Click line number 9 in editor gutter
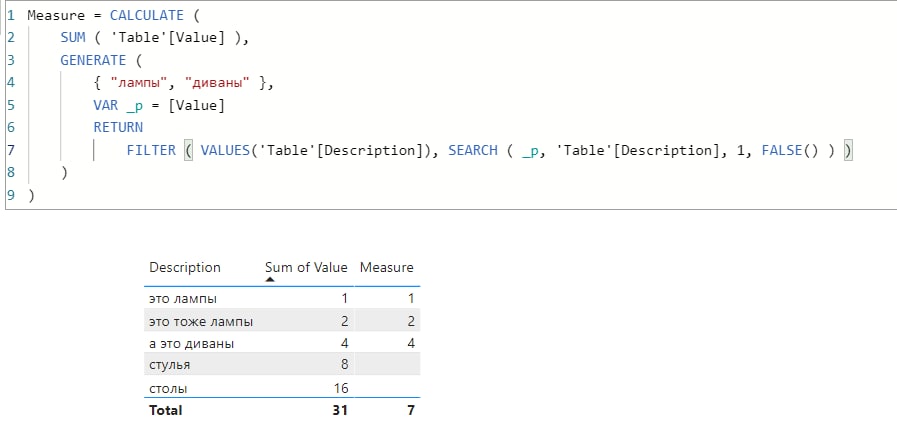This screenshot has width=897, height=430. (11, 195)
